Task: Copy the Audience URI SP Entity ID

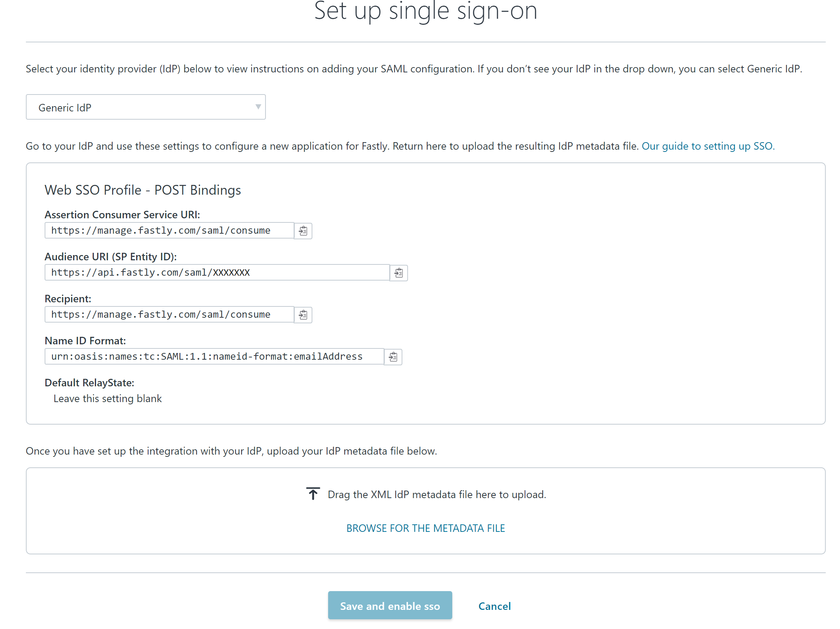Action: [x=398, y=273]
